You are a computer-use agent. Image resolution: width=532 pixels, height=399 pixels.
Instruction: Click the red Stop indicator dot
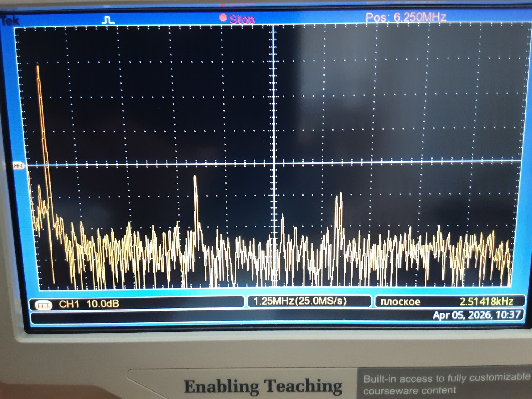click(x=223, y=18)
